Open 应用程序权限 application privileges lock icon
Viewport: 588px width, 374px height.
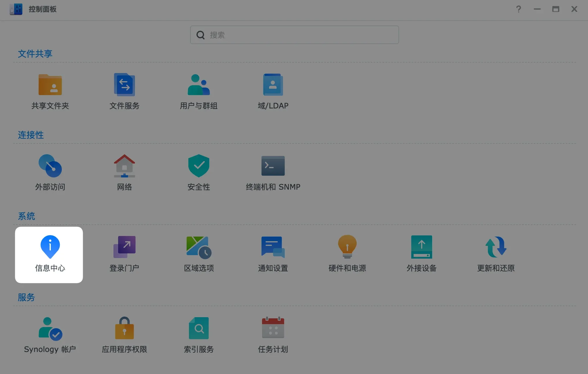[124, 328]
